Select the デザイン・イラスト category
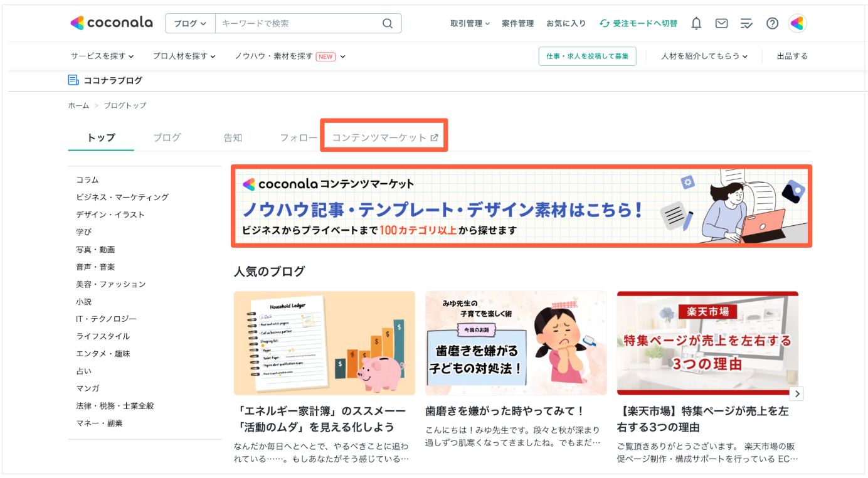868x478 pixels. point(110,215)
